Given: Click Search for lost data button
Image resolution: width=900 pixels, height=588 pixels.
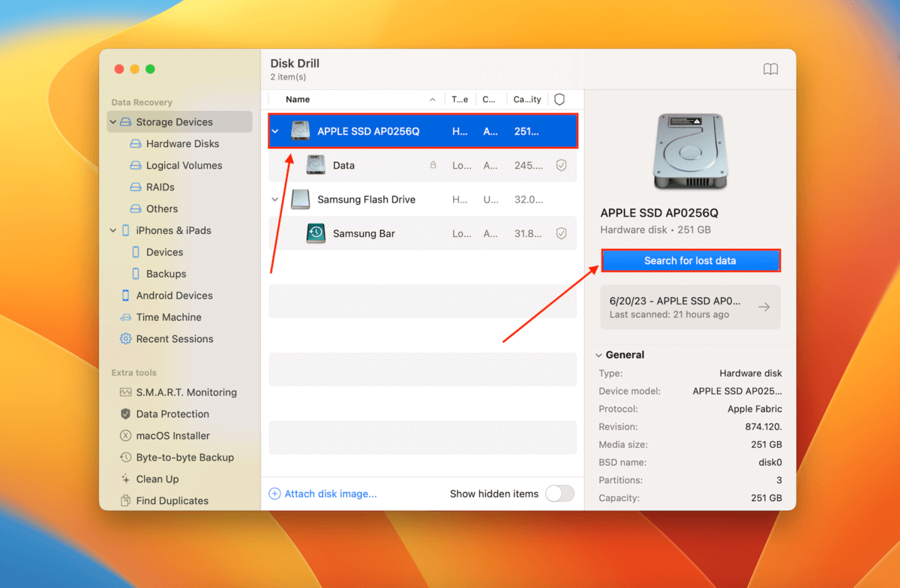Looking at the screenshot, I should click(x=690, y=261).
